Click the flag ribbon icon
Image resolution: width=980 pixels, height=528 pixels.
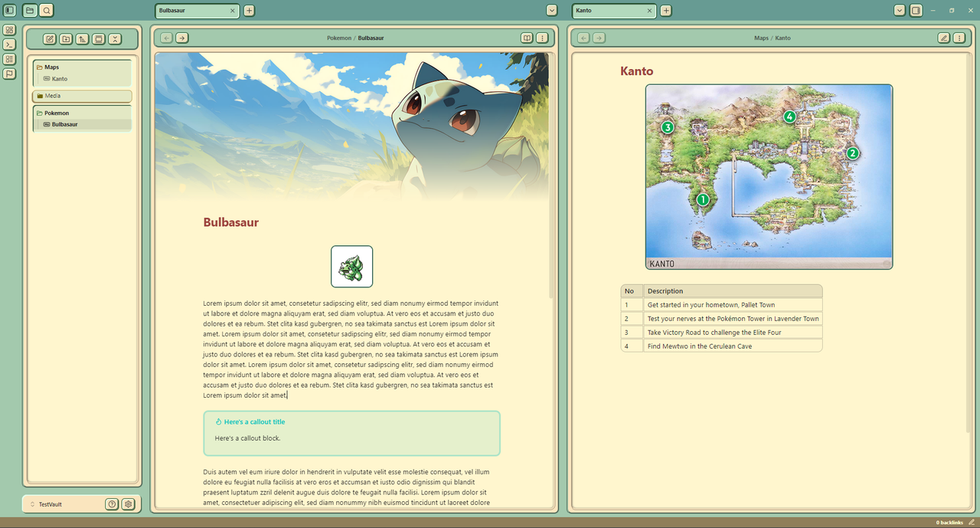9,74
